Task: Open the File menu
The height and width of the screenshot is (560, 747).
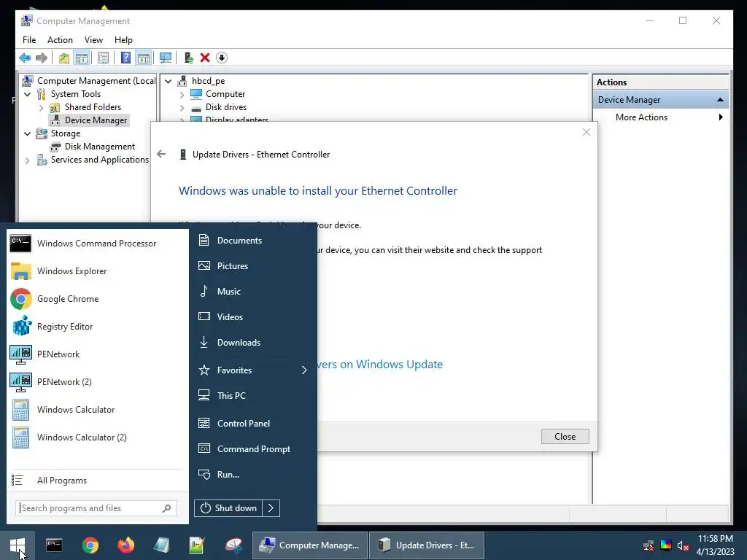Action: pos(29,40)
